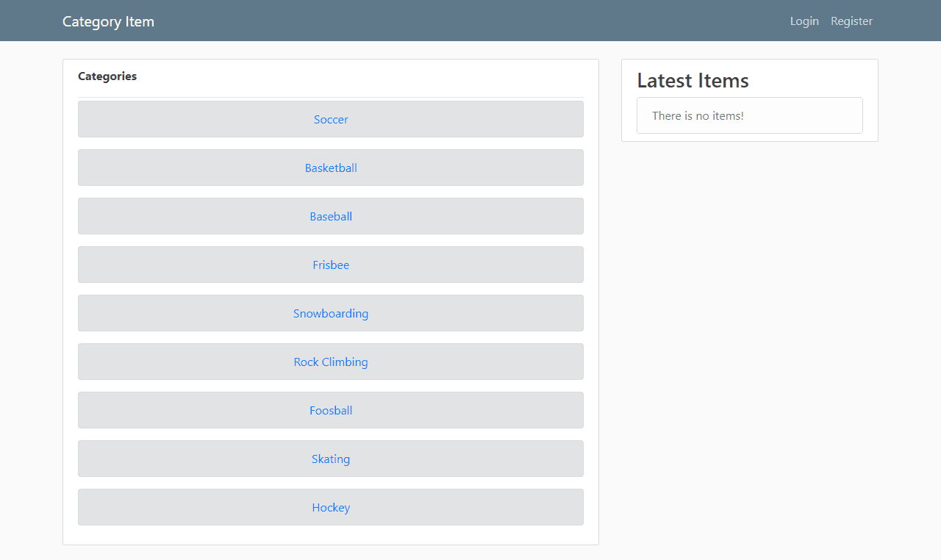Viewport: 941px width, 560px height.
Task: Open the Soccer category
Action: [331, 119]
